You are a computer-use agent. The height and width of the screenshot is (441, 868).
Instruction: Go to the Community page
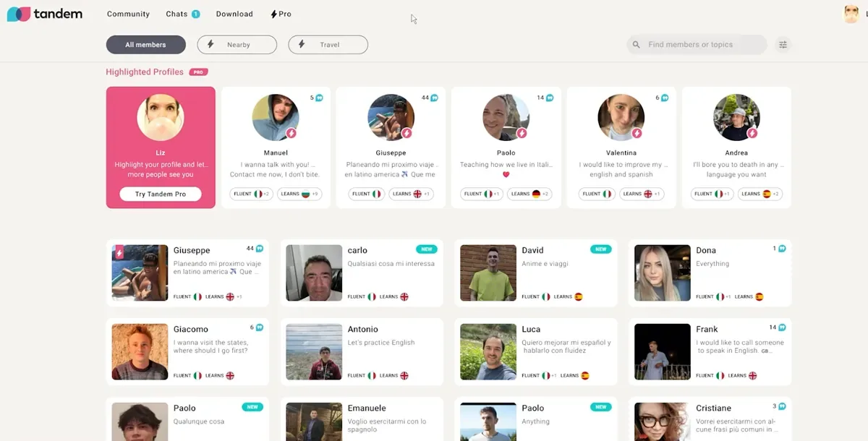click(x=128, y=14)
